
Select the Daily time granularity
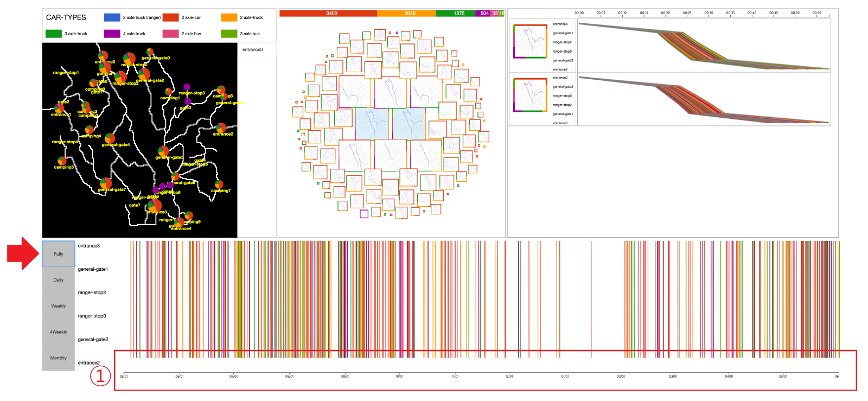tap(59, 280)
